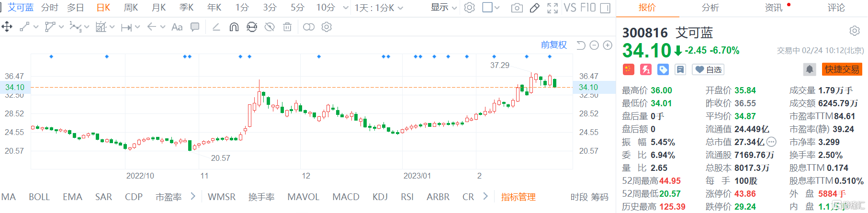Expand the arrow marker dropdown arrow

pyautogui.click(x=163, y=27)
